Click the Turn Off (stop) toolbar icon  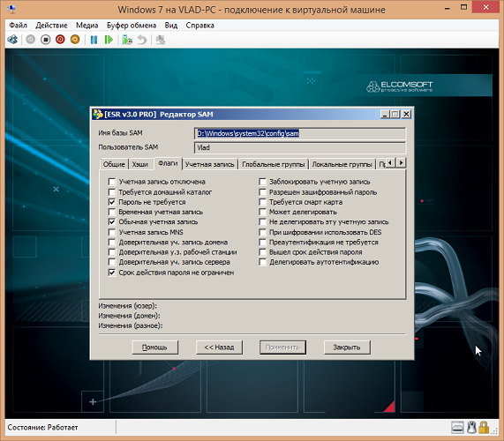coord(46,40)
